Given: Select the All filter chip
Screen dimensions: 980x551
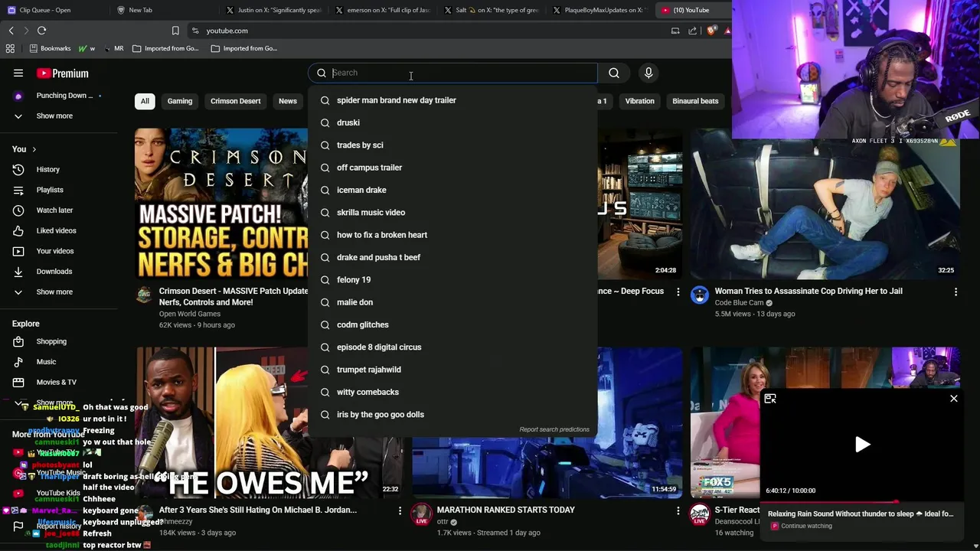Looking at the screenshot, I should click(145, 101).
